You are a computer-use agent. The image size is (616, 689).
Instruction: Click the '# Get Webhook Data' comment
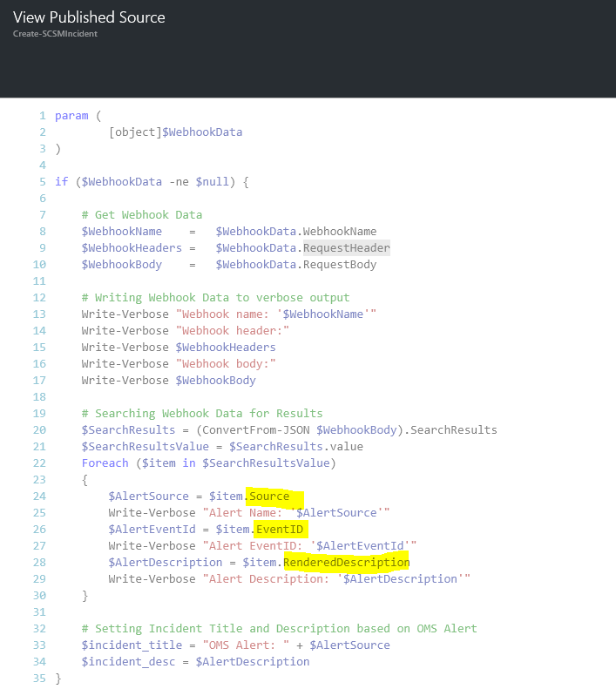141,215
